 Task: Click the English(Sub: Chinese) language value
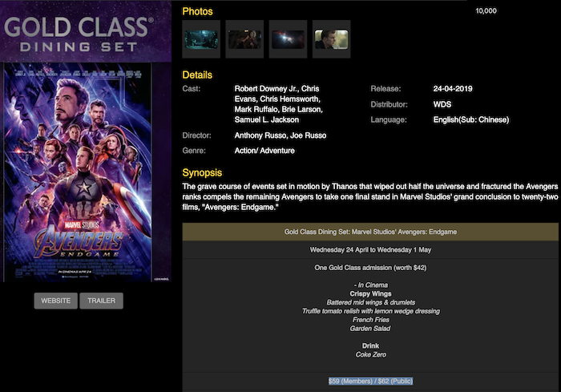(x=470, y=119)
